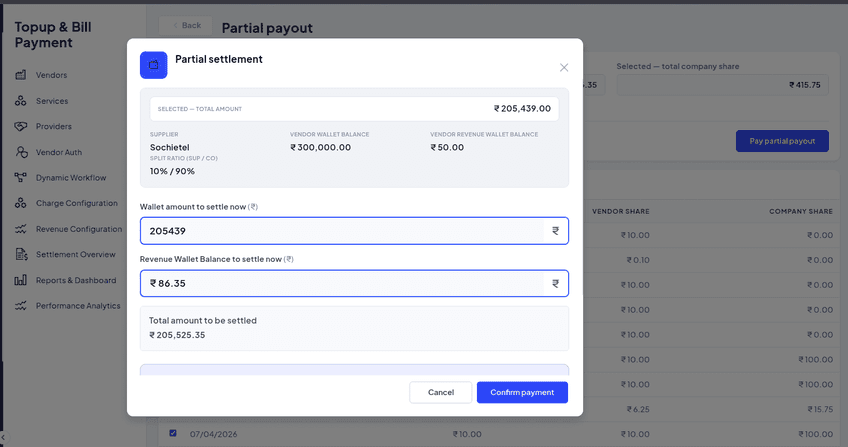Click the Services sidebar icon

tap(21, 101)
